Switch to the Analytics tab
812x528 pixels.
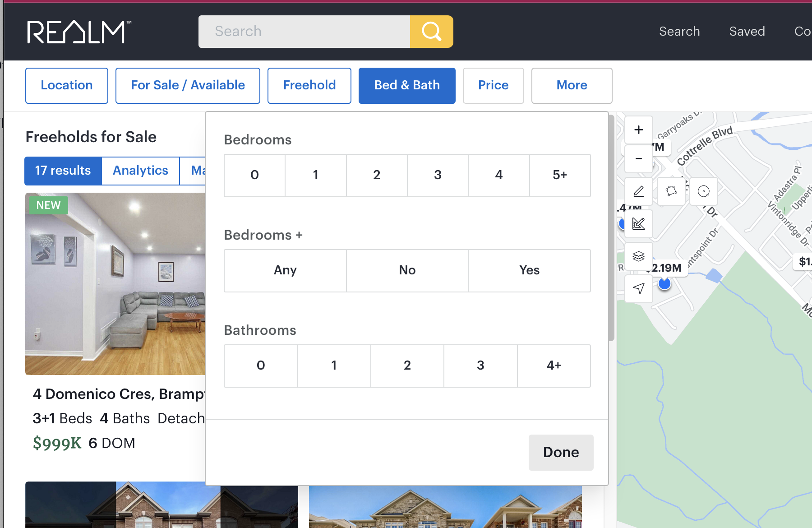pyautogui.click(x=140, y=171)
